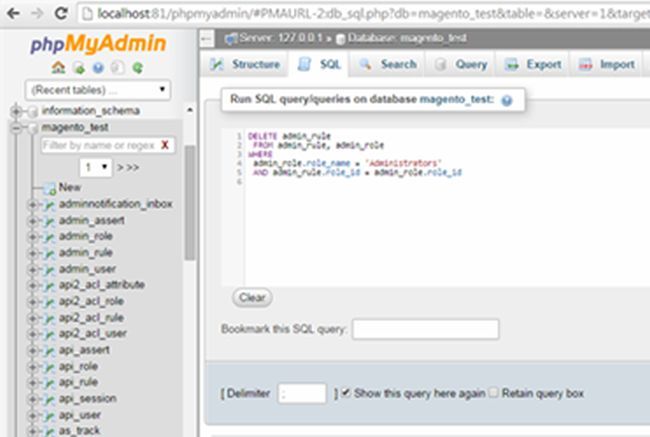Screen dimensions: 650x437
Task: Click the phpMyAdmin logo
Action: pos(98,44)
